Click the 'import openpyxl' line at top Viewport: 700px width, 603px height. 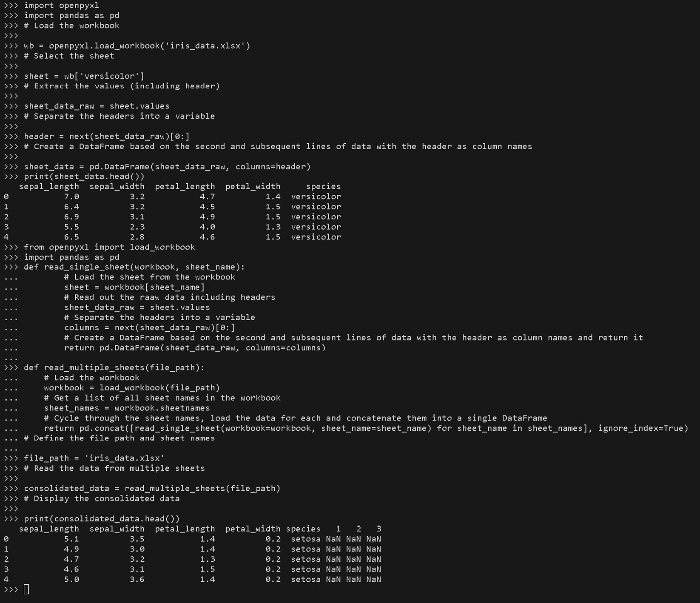click(x=61, y=6)
